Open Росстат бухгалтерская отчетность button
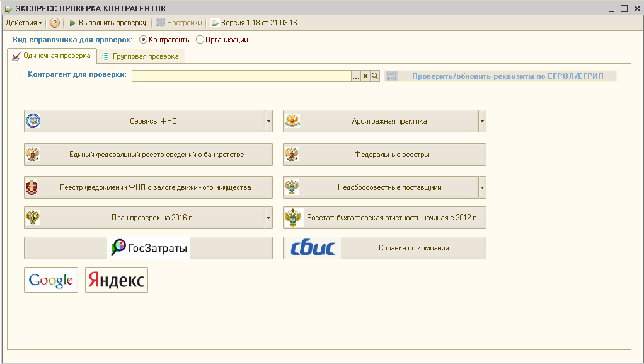Image resolution: width=644 pixels, height=364 pixels. [384, 218]
